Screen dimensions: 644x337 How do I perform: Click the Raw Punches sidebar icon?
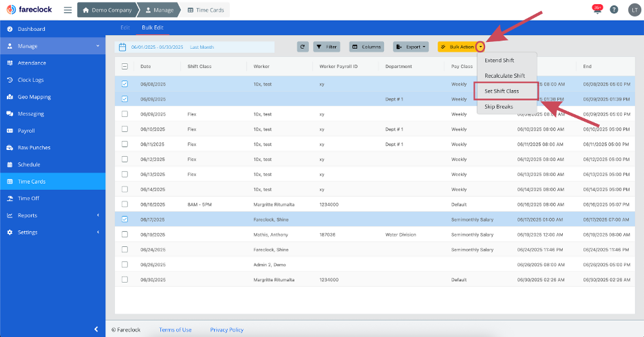pos(10,147)
